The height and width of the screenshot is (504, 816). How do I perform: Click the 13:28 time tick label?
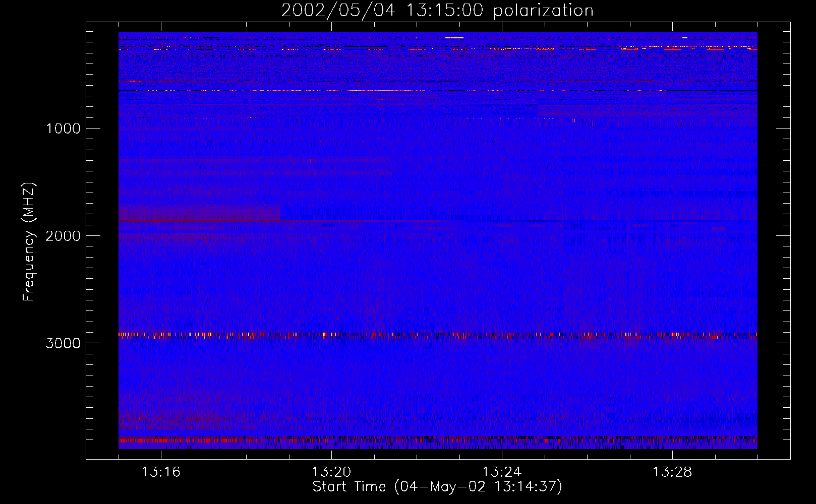coord(672,472)
